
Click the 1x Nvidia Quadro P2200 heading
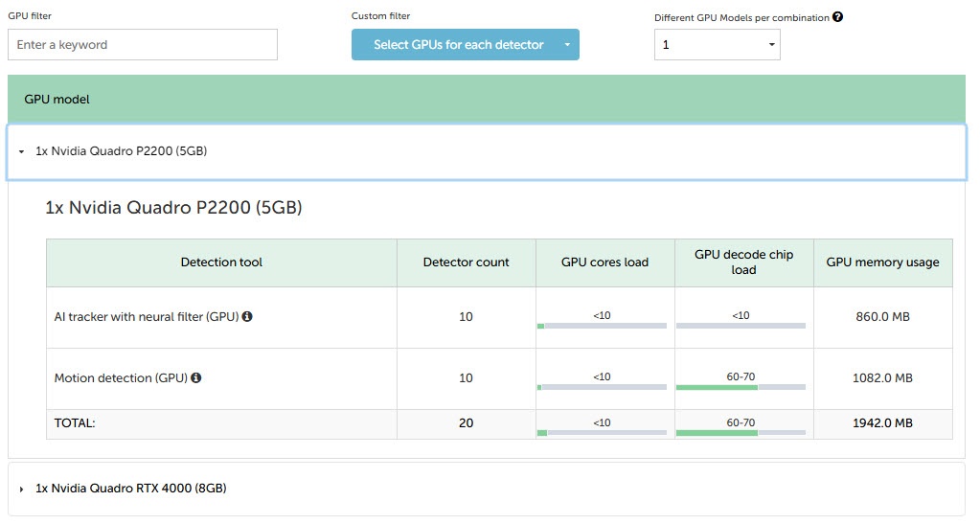coord(173,207)
